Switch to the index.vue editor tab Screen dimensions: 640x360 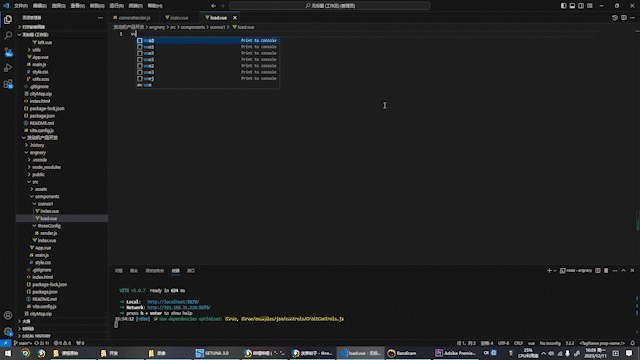coord(177,18)
